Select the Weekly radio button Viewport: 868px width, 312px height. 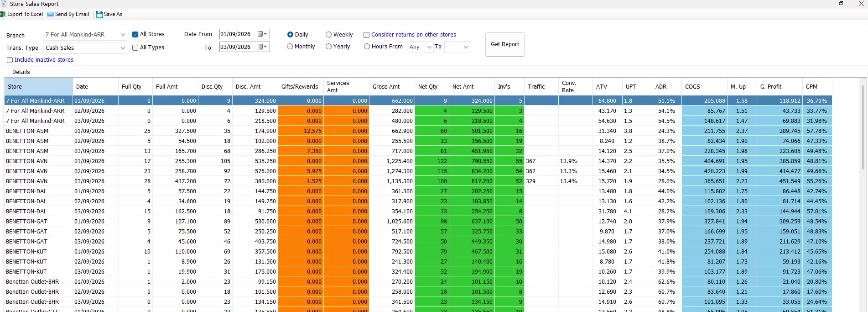pyautogui.click(x=328, y=35)
